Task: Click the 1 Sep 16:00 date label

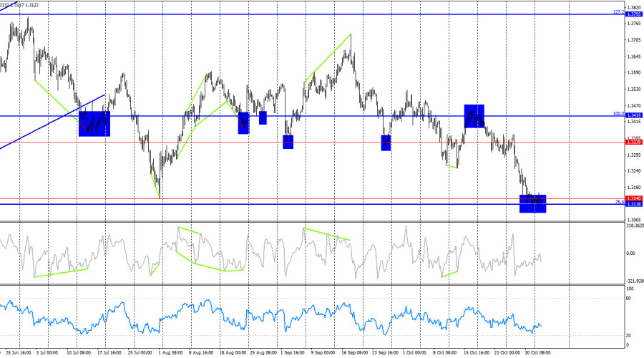Action: pos(293,353)
